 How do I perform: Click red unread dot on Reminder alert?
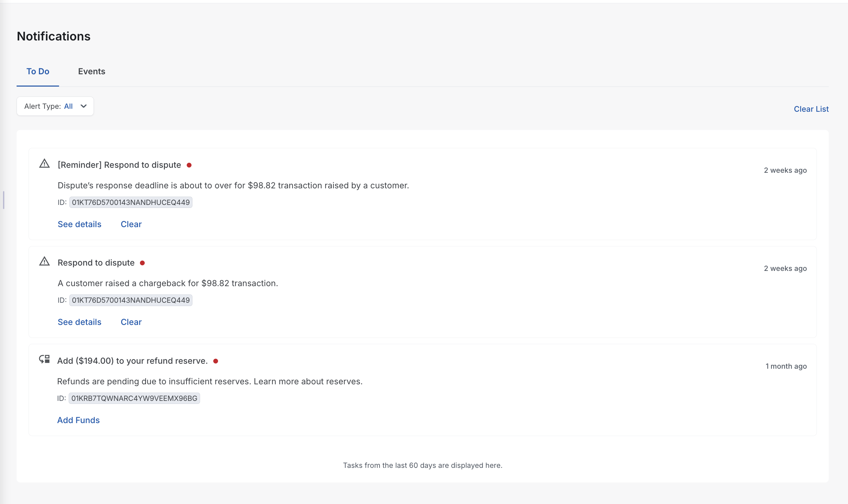[189, 165]
